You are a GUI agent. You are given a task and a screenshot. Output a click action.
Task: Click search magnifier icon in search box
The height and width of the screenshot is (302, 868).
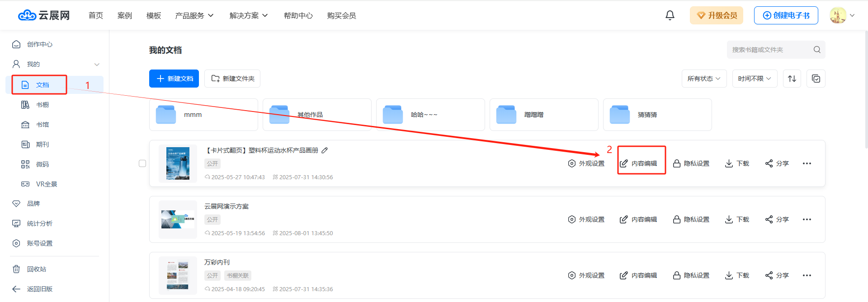816,50
